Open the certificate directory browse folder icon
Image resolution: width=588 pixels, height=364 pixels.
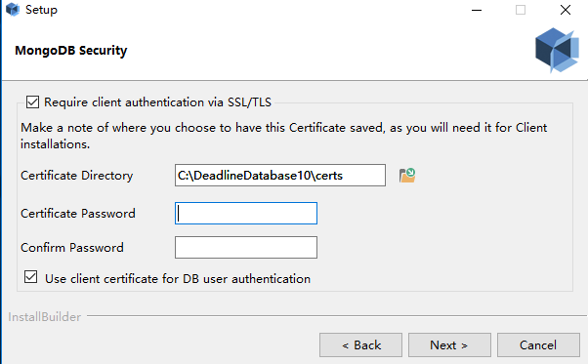(x=407, y=176)
